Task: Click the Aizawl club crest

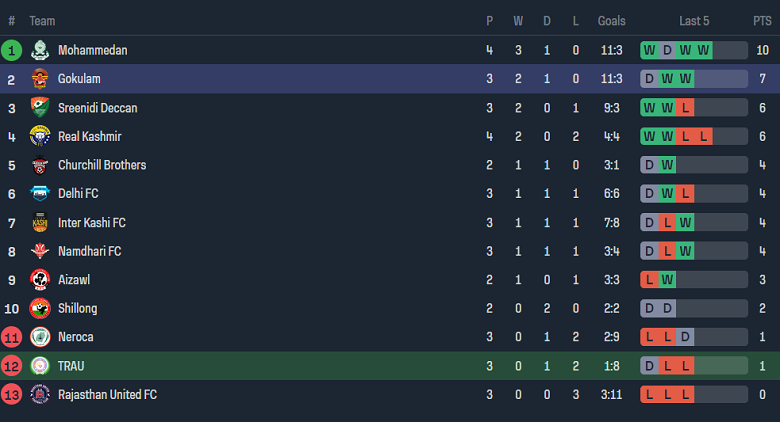Action: 40,280
